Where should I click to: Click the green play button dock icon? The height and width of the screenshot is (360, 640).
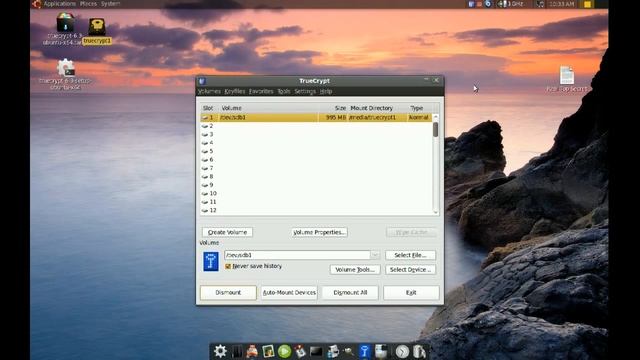click(x=284, y=351)
